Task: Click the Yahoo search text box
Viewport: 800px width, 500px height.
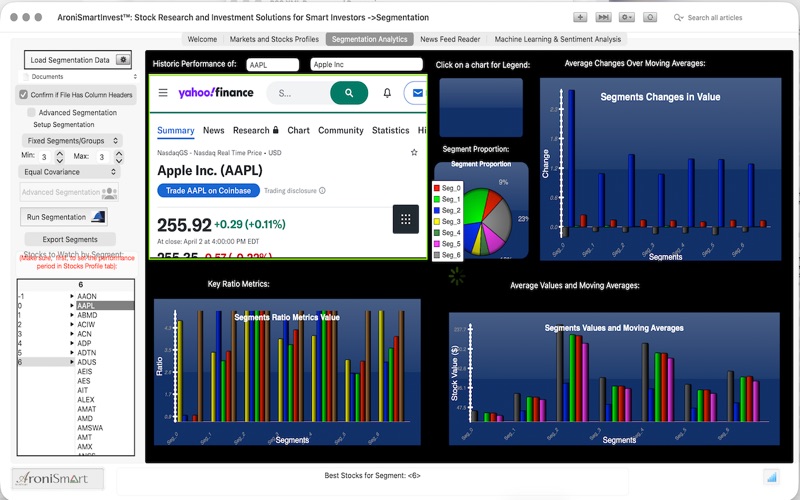Action: click(x=298, y=93)
